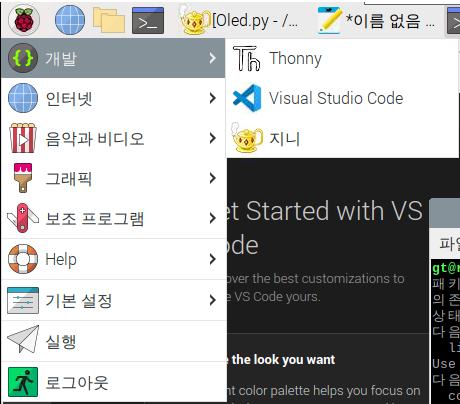Expand the 음악과 비디오 submenu arrow
This screenshot has height=404, width=460.
click(213, 138)
